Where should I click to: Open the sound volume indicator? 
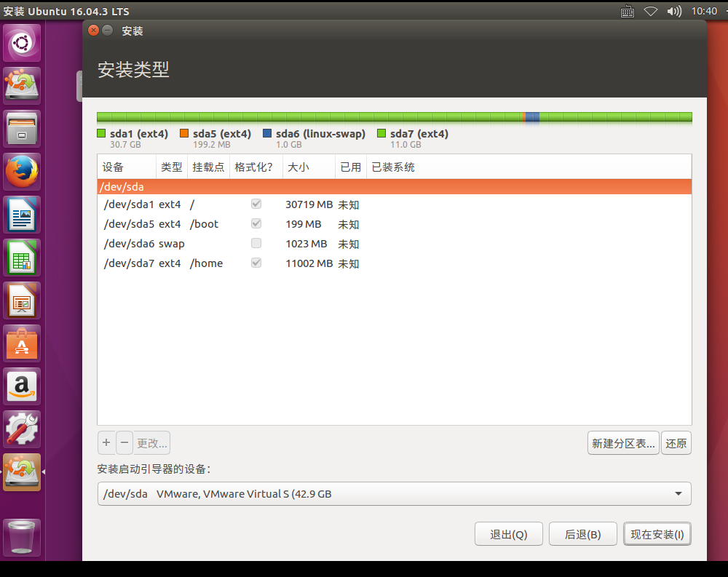click(674, 11)
